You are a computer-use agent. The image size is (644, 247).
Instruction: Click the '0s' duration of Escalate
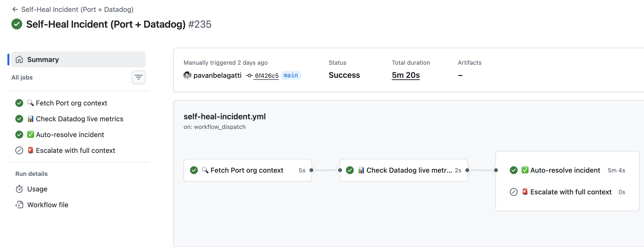click(x=622, y=192)
